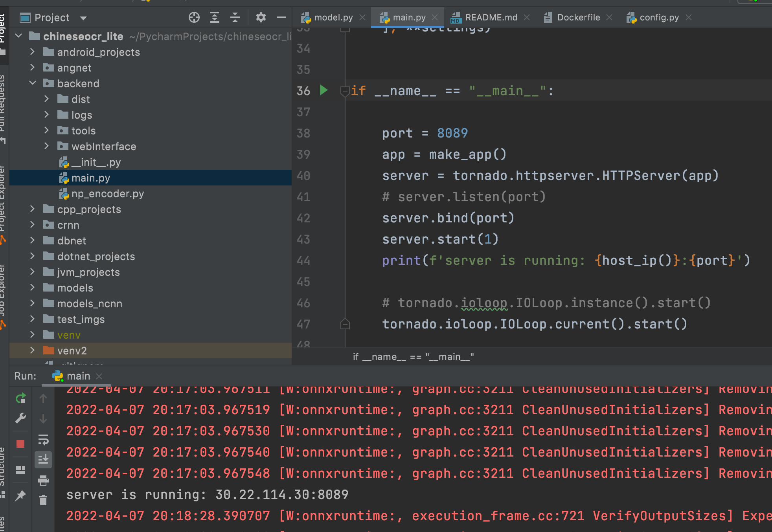Toggle soft-wrap in the console
This screenshot has width=772, height=532.
click(x=43, y=439)
